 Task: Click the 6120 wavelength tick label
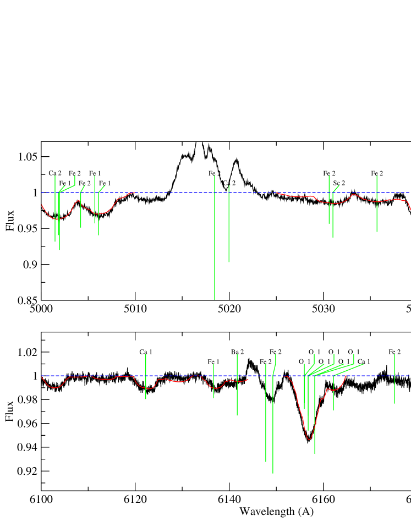pyautogui.click(x=135, y=500)
